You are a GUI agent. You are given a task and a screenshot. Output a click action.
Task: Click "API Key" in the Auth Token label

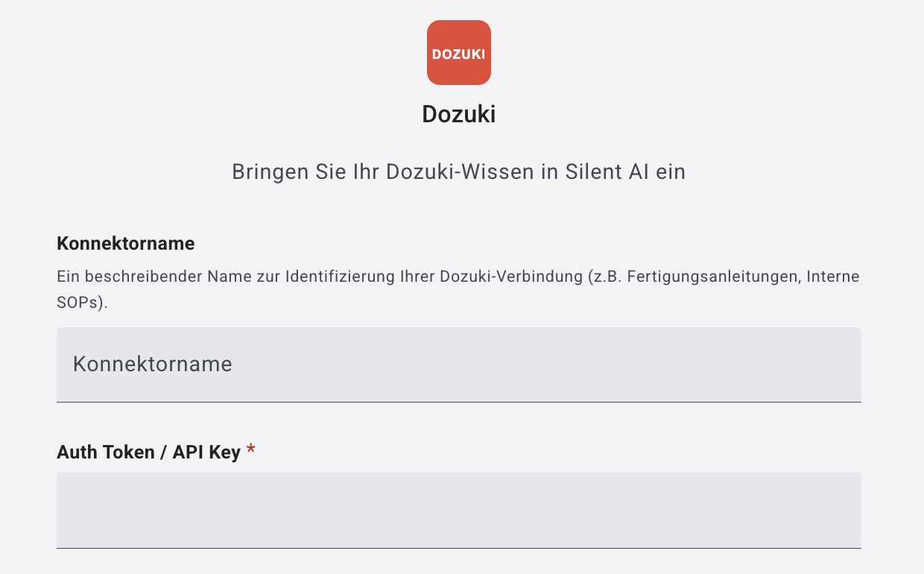coord(206,452)
